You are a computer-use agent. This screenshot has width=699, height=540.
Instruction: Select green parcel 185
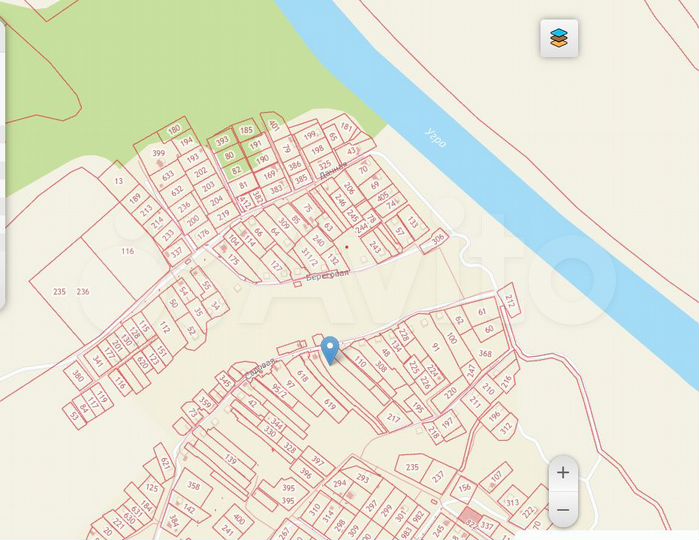pyautogui.click(x=246, y=130)
